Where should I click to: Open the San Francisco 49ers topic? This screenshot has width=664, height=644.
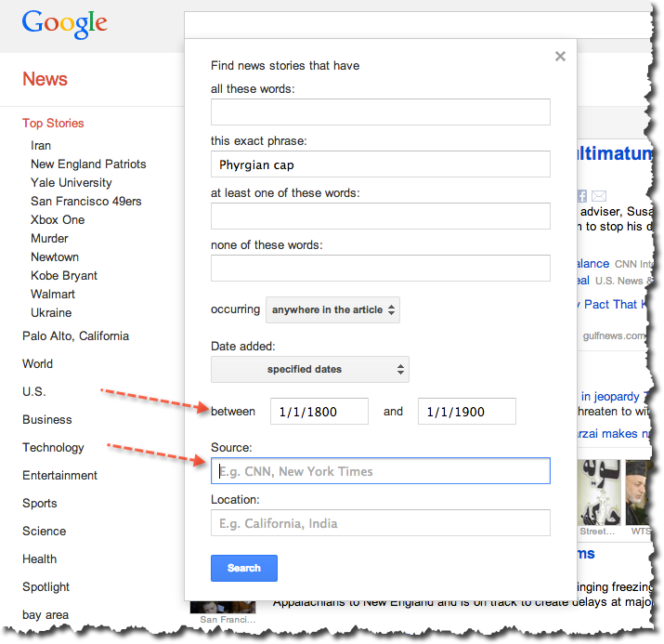(x=86, y=202)
